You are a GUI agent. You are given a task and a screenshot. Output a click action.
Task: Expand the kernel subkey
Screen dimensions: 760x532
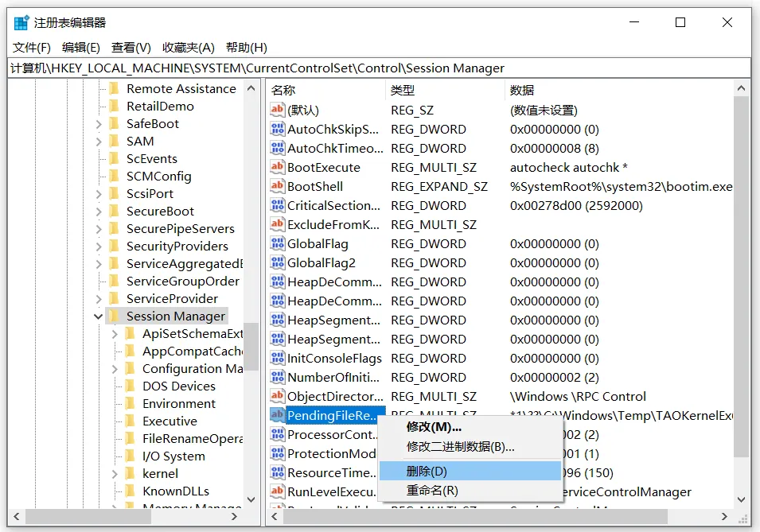point(115,474)
